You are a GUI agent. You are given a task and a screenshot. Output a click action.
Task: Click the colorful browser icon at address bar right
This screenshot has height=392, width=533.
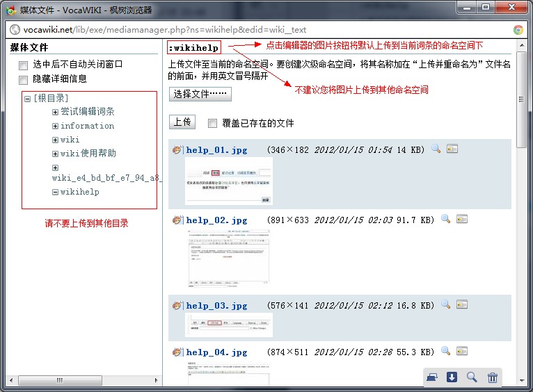(x=518, y=30)
